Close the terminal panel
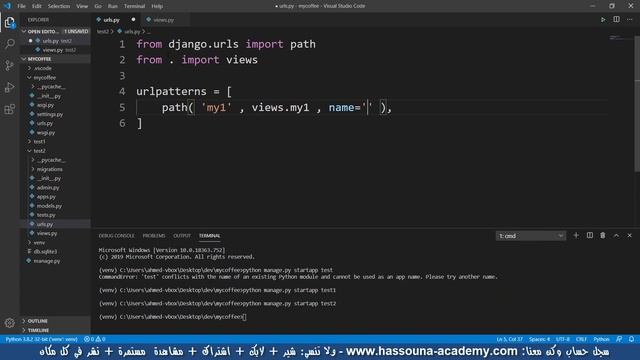The width and height of the screenshot is (640, 360). (629, 236)
